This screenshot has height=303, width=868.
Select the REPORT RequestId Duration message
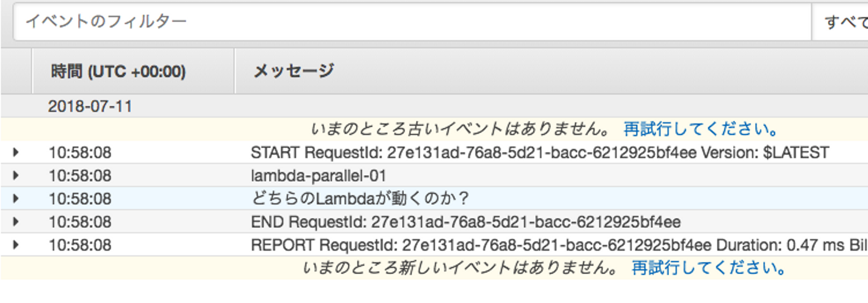(x=558, y=246)
